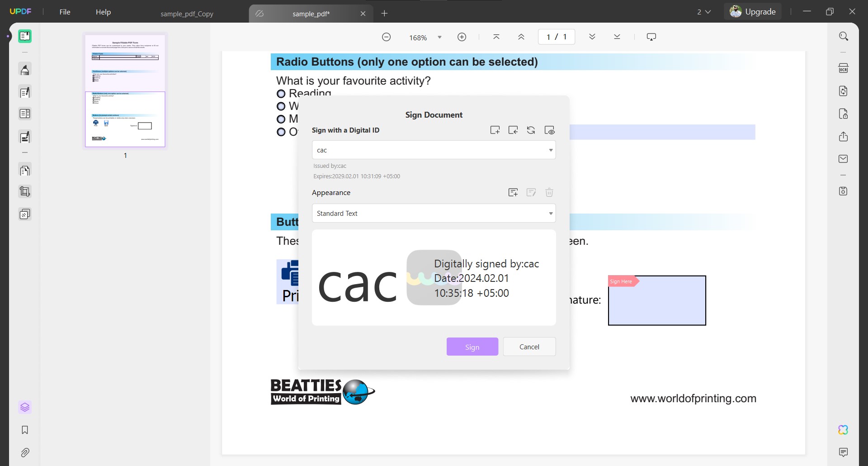Delete the selected signature appearance
The image size is (868, 466).
click(549, 193)
